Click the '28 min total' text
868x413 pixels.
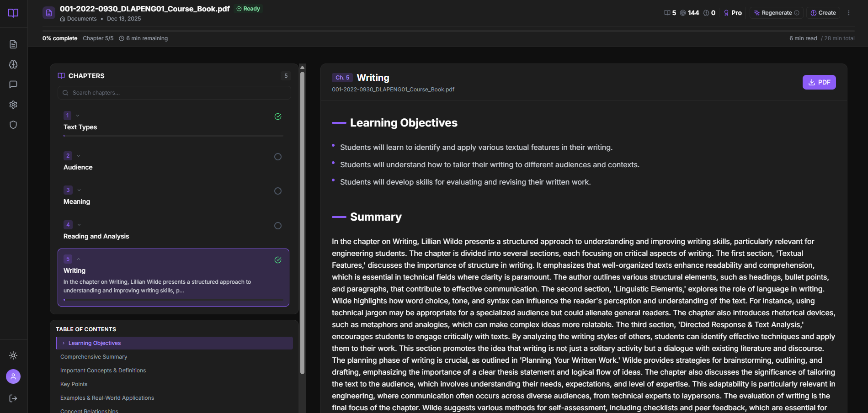839,38
